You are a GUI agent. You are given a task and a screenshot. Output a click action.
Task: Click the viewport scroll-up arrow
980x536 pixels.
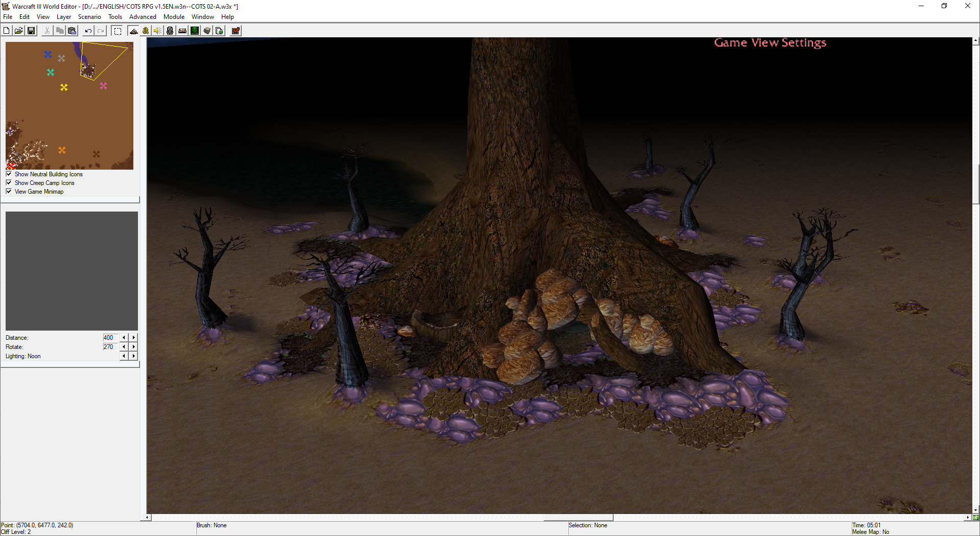(x=976, y=40)
